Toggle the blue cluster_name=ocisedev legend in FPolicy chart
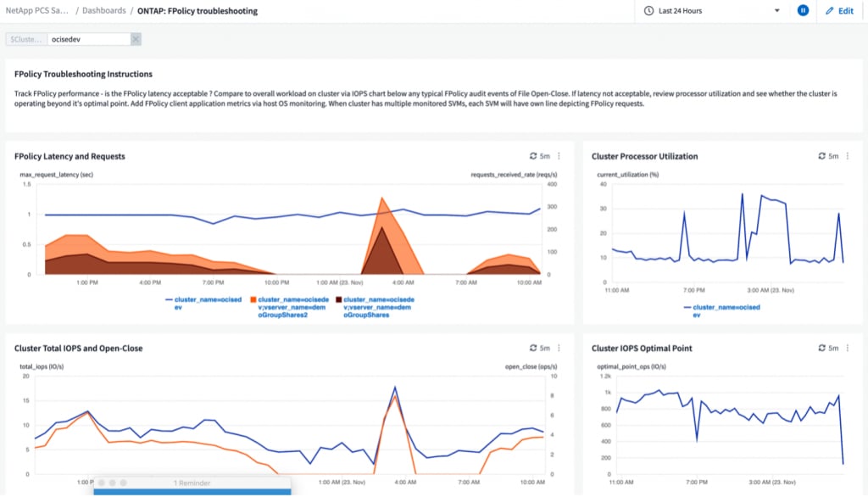Image resolution: width=868 pixels, height=497 pixels. click(203, 303)
